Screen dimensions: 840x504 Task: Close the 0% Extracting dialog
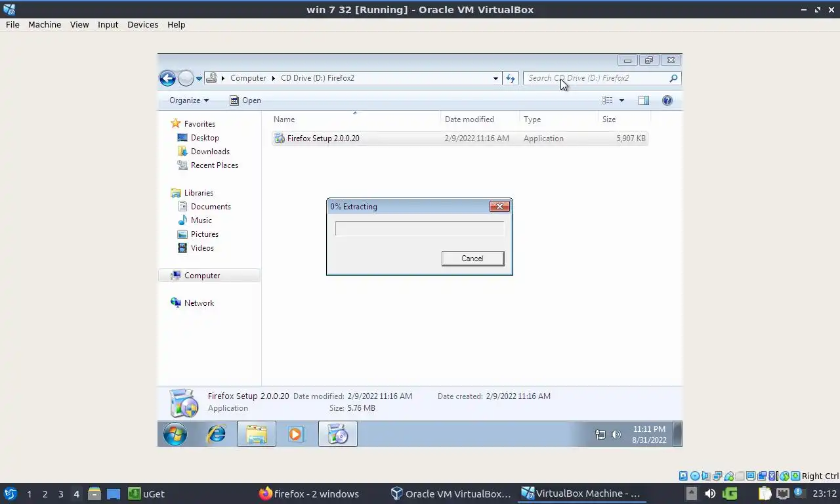point(499,206)
